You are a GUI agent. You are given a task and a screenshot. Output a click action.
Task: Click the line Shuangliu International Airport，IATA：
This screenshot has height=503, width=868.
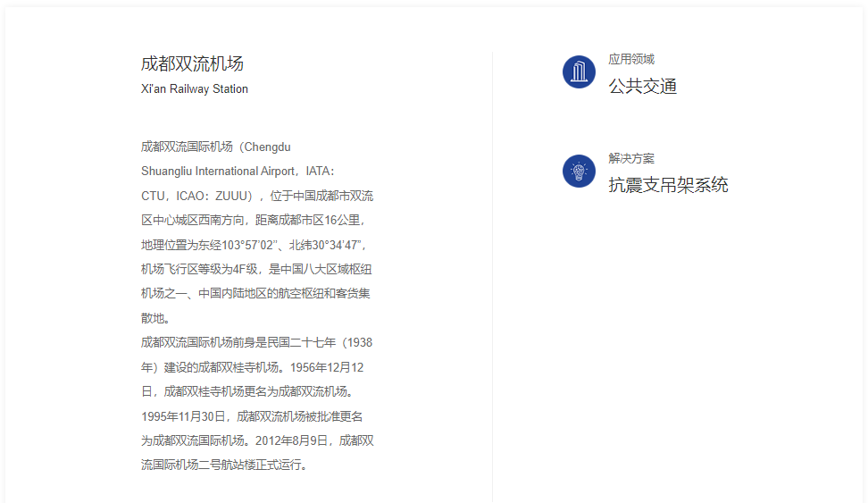pos(238,172)
